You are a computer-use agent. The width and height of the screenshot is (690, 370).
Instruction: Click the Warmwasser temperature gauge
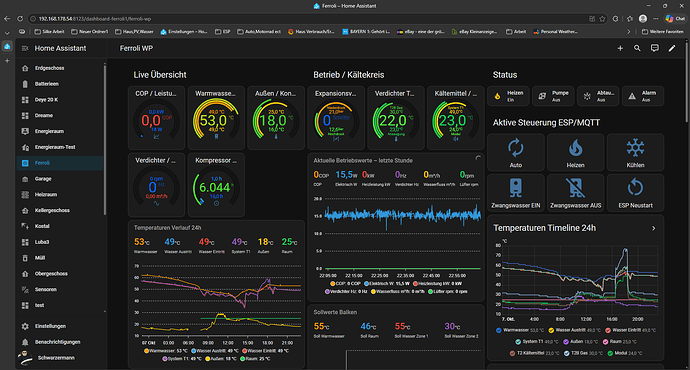pos(216,118)
